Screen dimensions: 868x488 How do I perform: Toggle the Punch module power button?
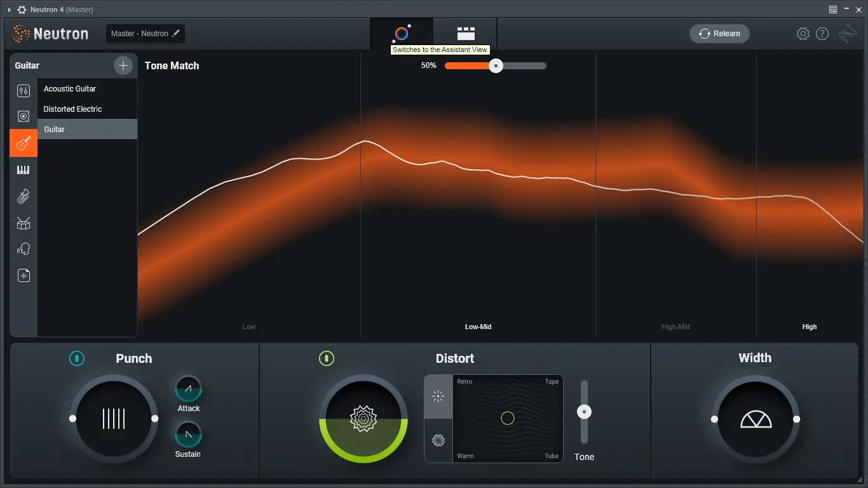[76, 358]
